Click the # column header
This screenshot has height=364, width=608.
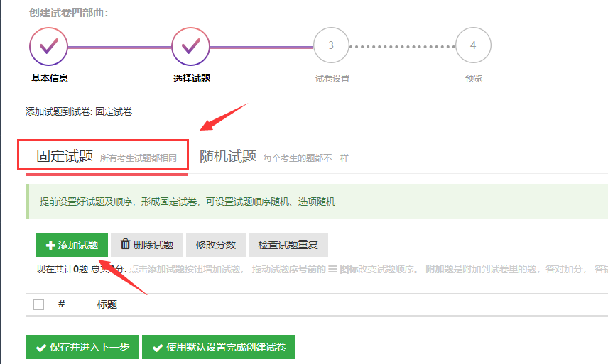(x=61, y=304)
